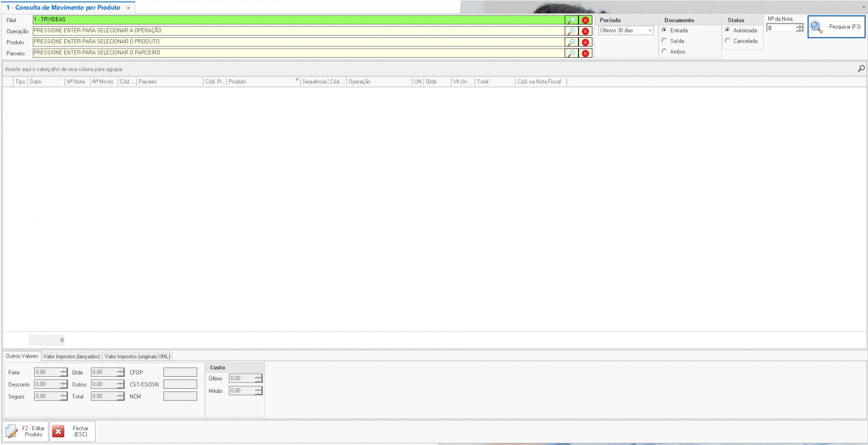This screenshot has width=868, height=445.
Task: Open the Operação lookup magnifier icon
Action: pos(571,31)
